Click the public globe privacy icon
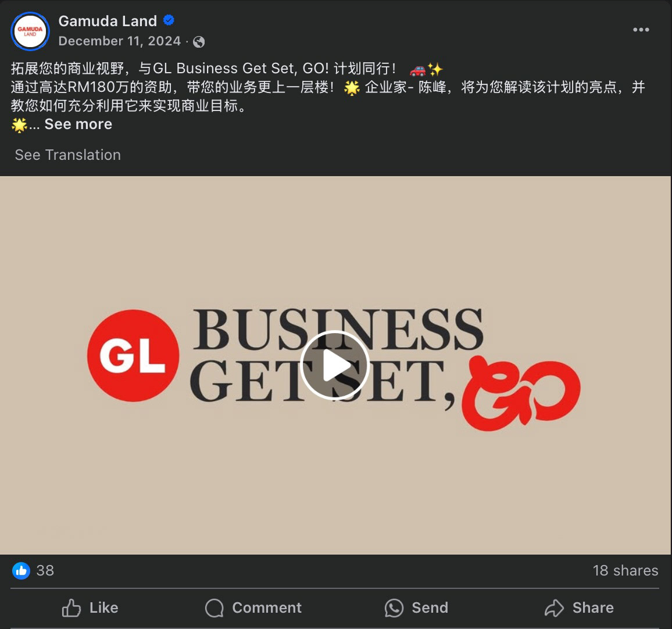The width and height of the screenshot is (672, 629). coord(199,41)
